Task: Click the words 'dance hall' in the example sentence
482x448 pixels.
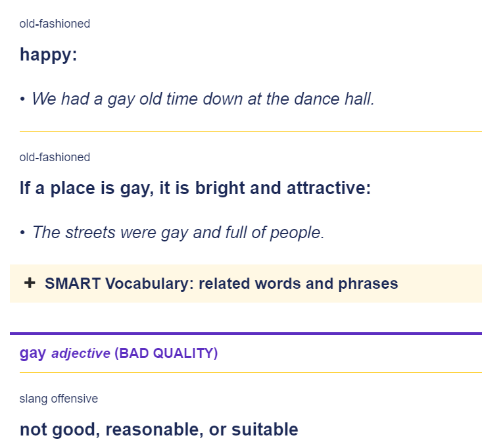Action: [334, 99]
